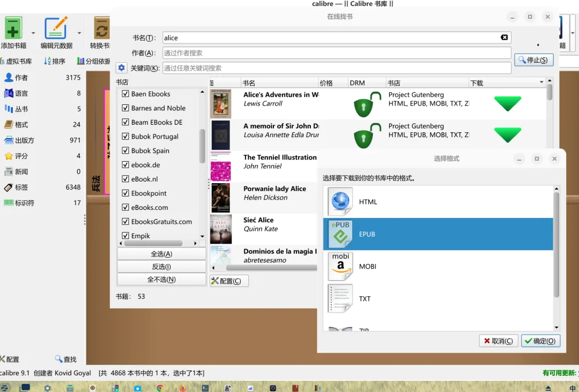The image size is (579, 392).
Task: Click the Stop search button
Action: (533, 60)
